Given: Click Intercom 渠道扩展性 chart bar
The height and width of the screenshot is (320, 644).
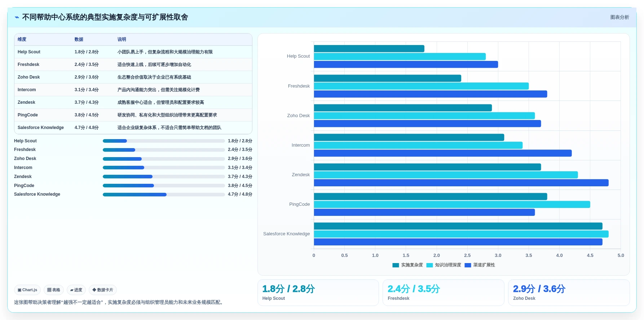Looking at the screenshot, I should [x=443, y=153].
